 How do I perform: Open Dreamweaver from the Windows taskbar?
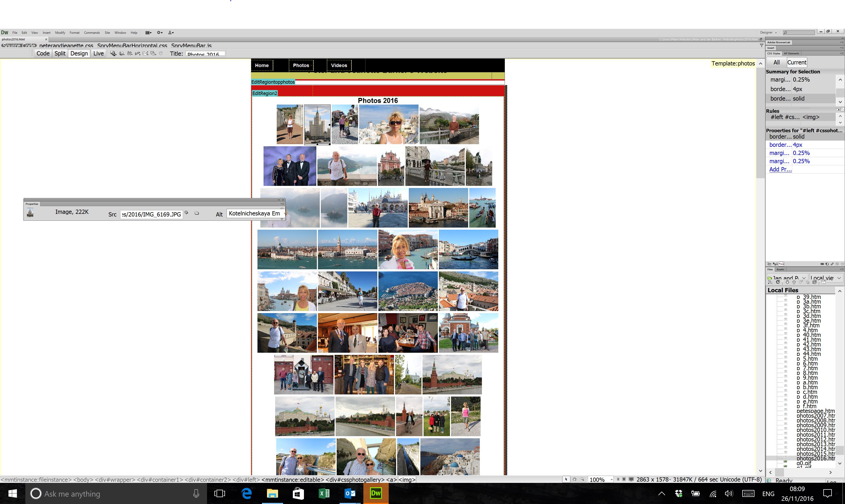pyautogui.click(x=376, y=493)
